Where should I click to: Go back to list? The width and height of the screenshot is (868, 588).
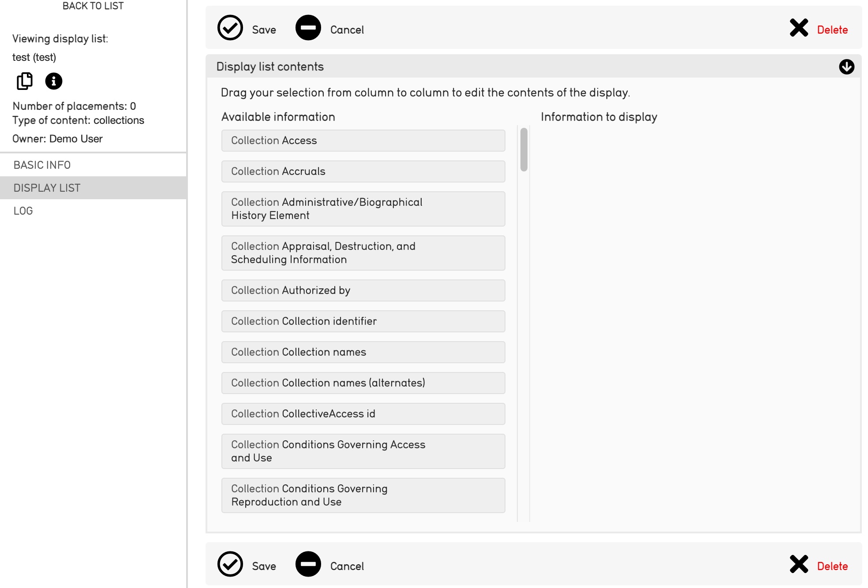coord(93,6)
